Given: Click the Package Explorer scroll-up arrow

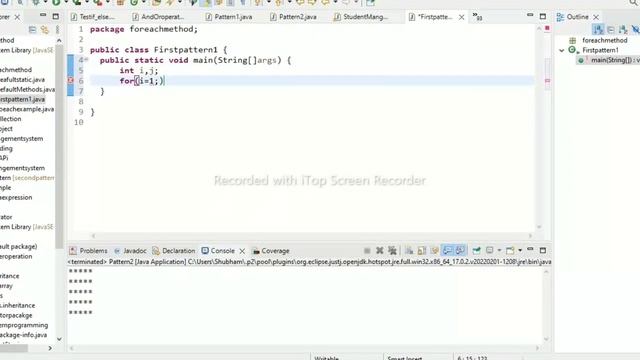Looking at the screenshot, I should 59,40.
